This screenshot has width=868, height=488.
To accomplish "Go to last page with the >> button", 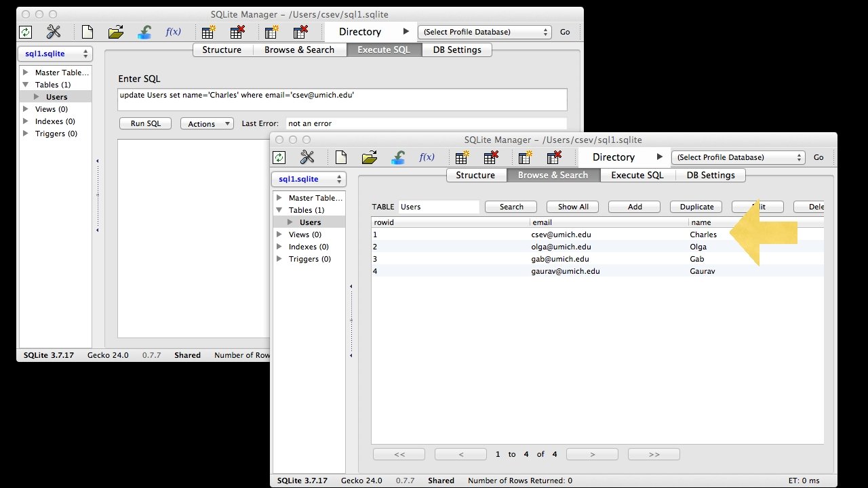I will tap(654, 454).
